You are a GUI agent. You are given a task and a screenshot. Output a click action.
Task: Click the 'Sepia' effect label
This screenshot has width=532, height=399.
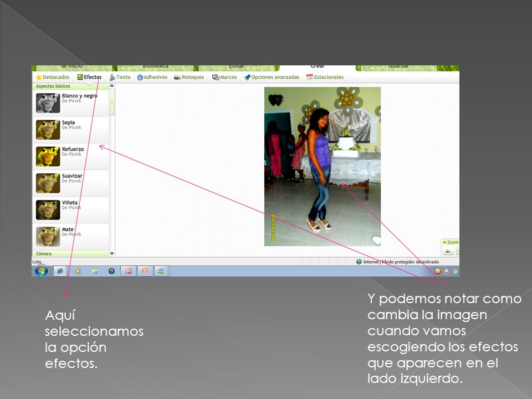(x=68, y=122)
